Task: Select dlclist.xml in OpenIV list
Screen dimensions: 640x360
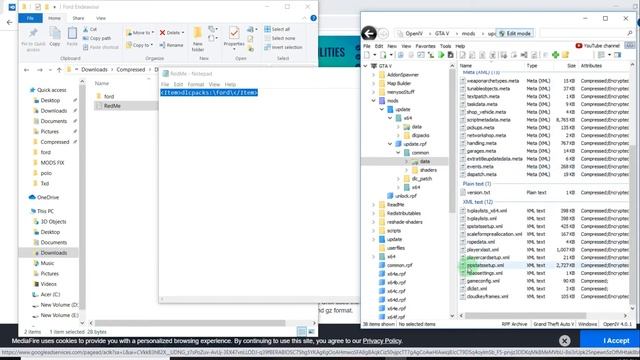Action: pos(477,289)
